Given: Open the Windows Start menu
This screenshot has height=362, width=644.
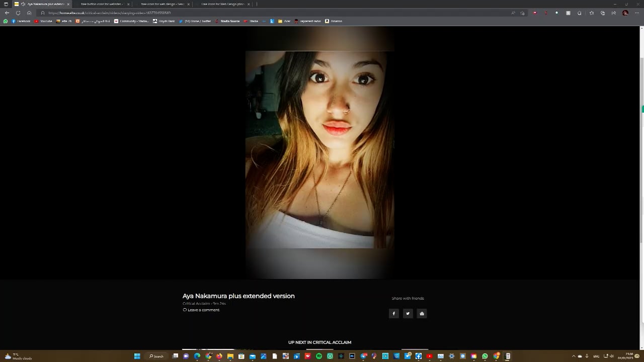Looking at the screenshot, I should tap(137, 356).
